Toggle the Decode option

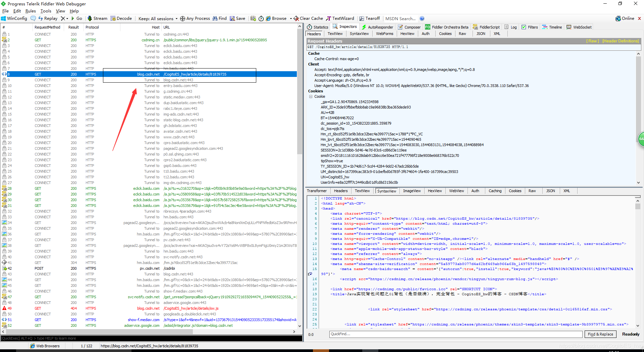point(121,18)
